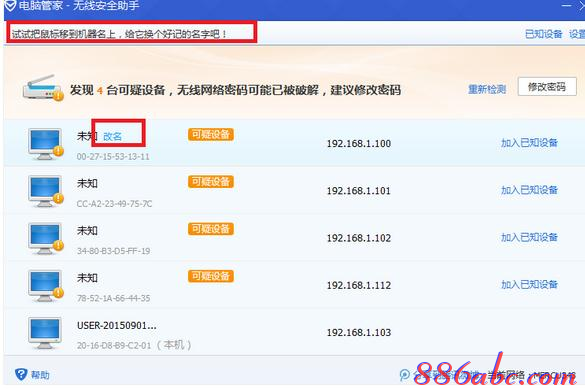585x389 pixels.
Task: Add 192.168.1.102 to known devices
Action: (529, 237)
